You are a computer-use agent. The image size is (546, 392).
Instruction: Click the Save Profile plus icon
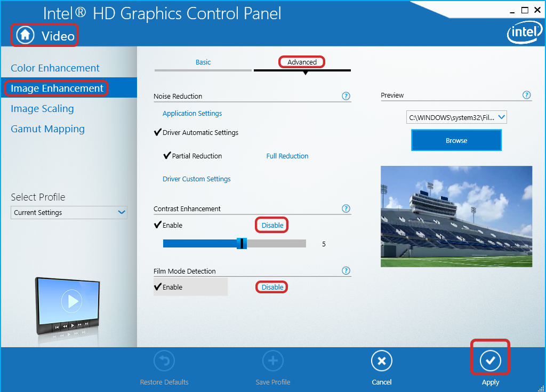[x=273, y=361]
